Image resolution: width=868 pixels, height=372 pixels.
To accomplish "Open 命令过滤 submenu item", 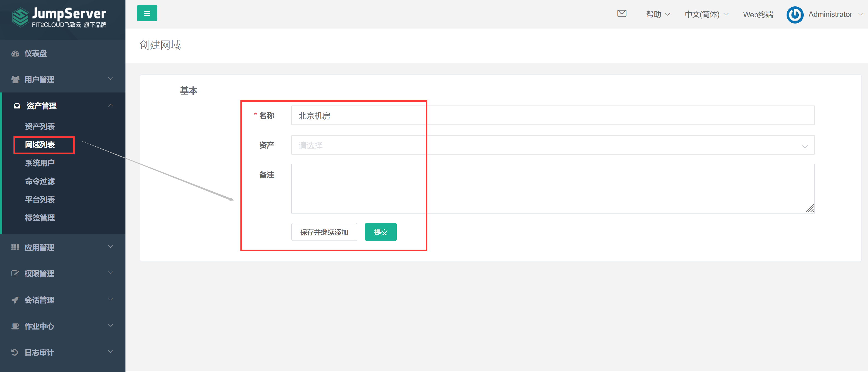I will click(40, 181).
